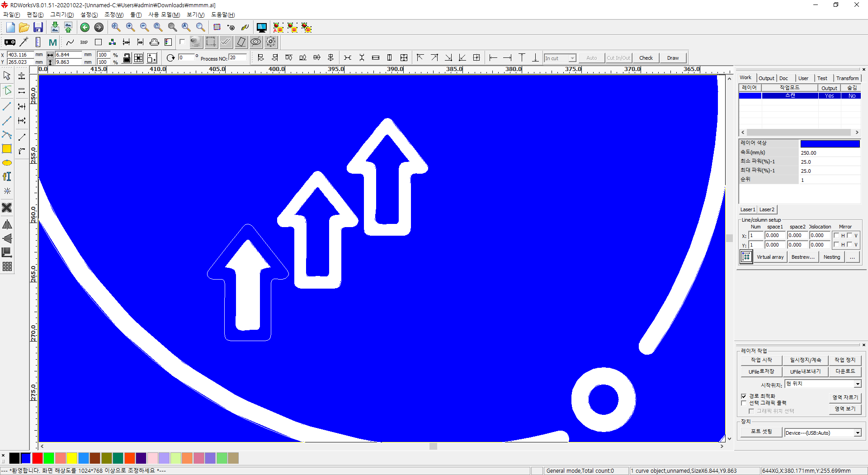Click the BMP bitmap handling icon
The height and width of the screenshot is (475, 868).
pos(84,43)
